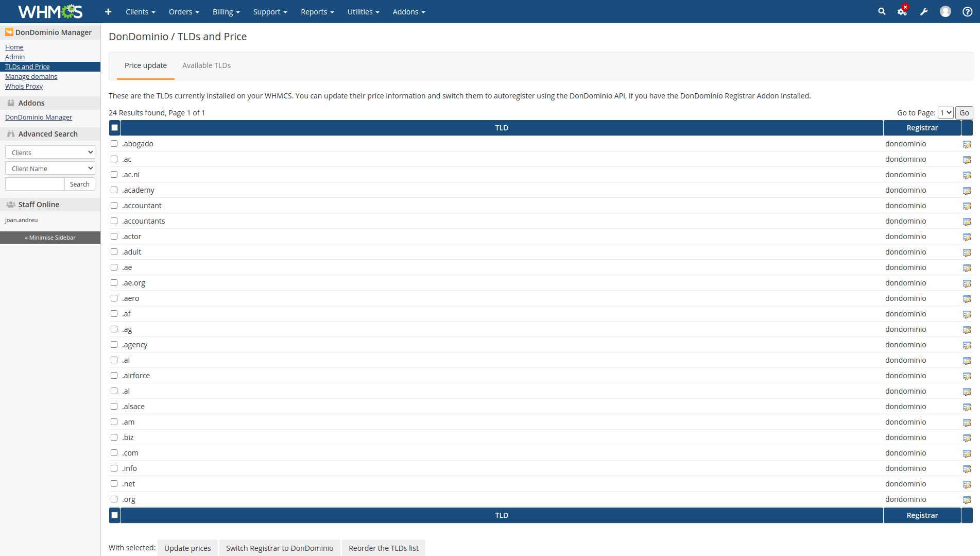The image size is (980, 556).
Task: Open the help question mark icon
Action: [x=968, y=11]
